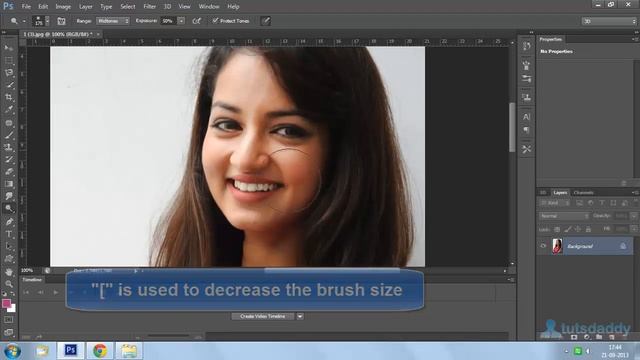Select the Gradient tool

click(9, 184)
